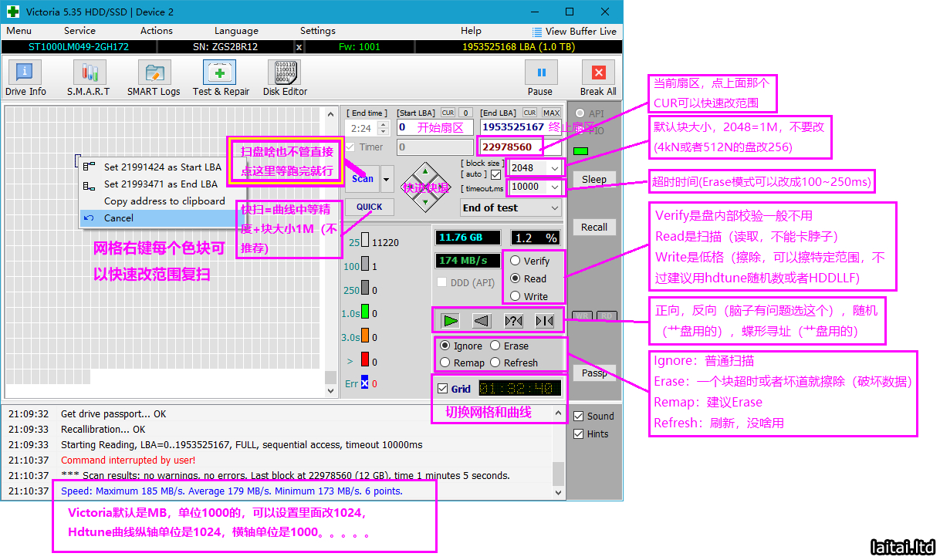Click the QUICK scan button
This screenshot has height=560, width=940.
coord(369,207)
